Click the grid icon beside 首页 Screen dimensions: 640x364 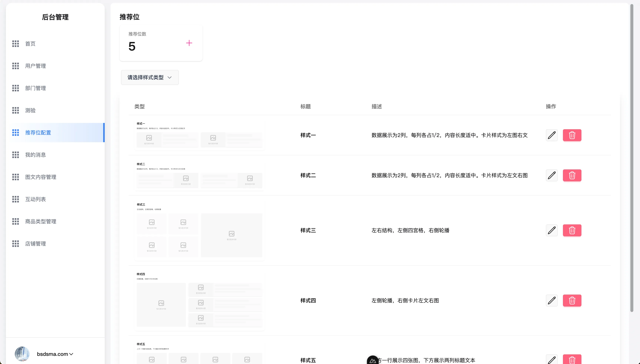click(x=16, y=44)
